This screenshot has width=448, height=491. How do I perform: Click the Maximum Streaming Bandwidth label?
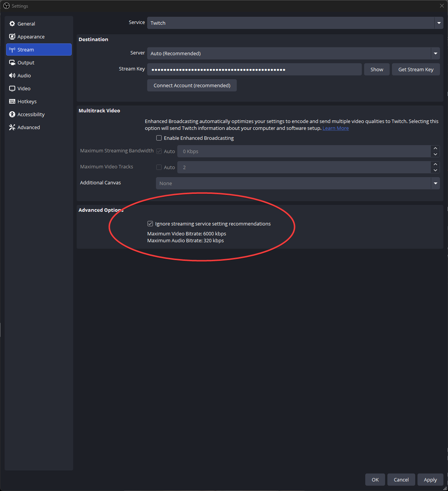tap(117, 151)
